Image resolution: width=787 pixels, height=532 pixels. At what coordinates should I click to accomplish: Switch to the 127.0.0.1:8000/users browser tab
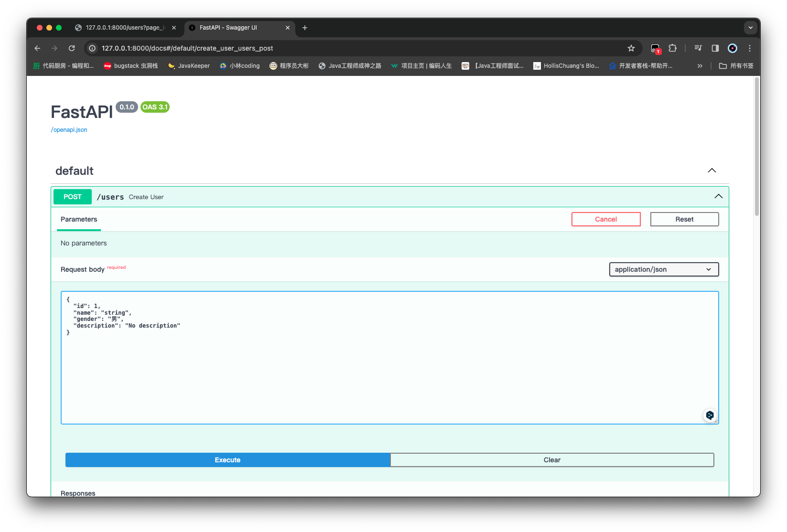click(x=126, y=28)
